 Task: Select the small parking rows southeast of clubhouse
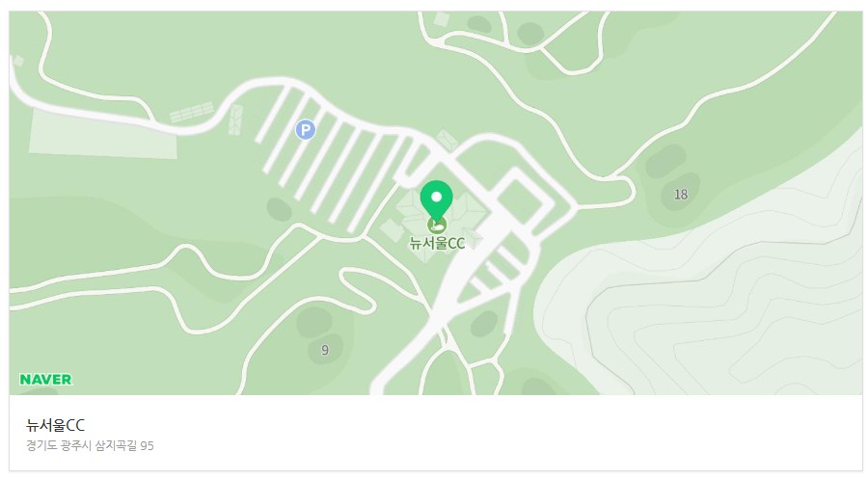tap(496, 271)
